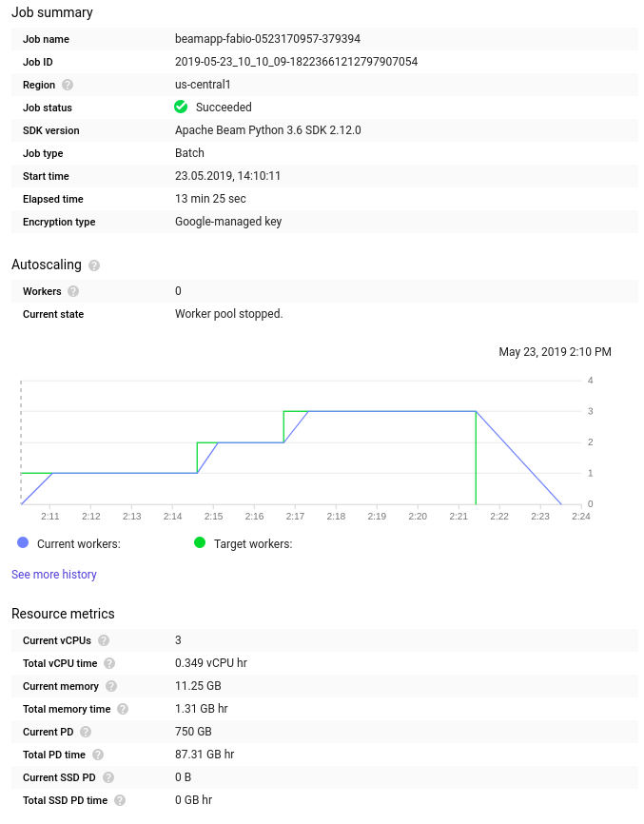Click help icon for Current memory
Screen dimensions: 644x824
pos(111,686)
